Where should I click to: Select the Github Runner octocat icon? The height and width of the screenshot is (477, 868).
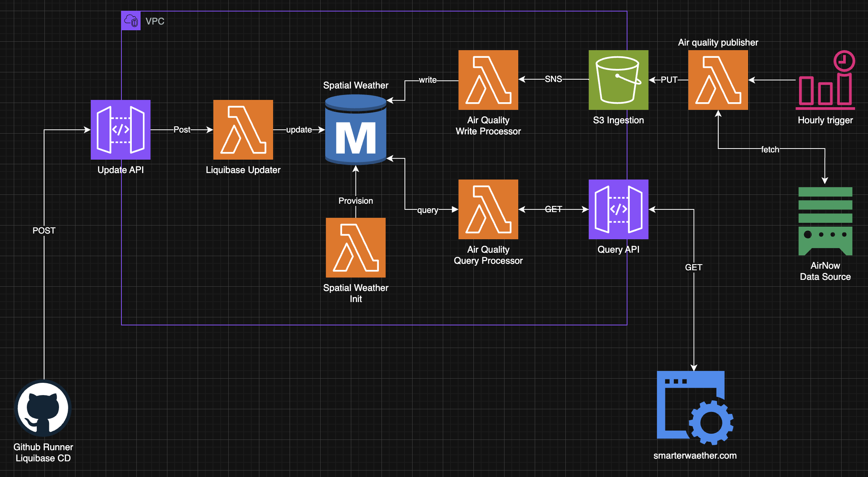43,408
